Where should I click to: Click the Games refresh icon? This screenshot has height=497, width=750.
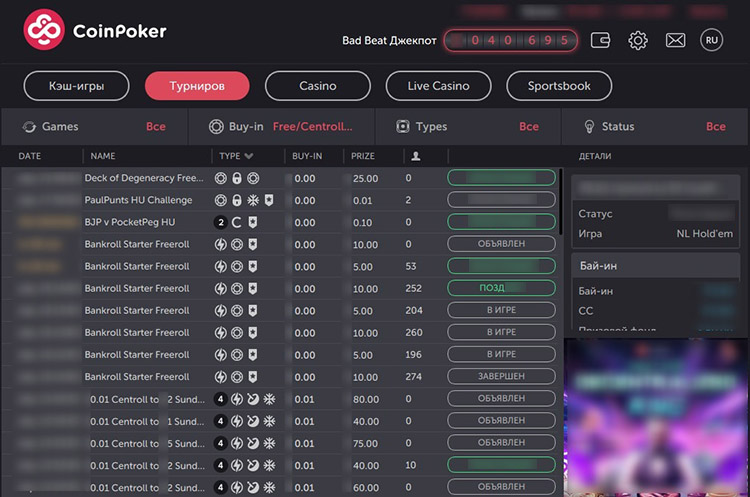coord(29,127)
